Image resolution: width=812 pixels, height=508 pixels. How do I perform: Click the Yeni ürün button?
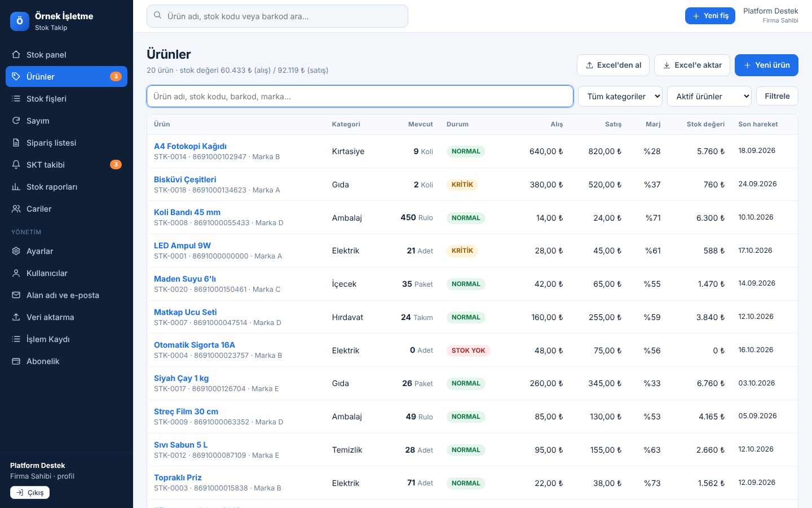pyautogui.click(x=766, y=65)
